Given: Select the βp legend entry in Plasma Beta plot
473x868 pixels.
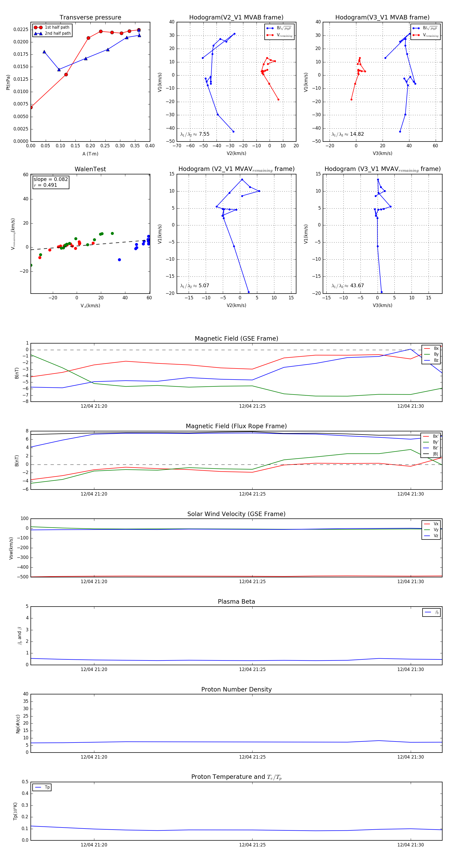Looking at the screenshot, I should point(431,612).
